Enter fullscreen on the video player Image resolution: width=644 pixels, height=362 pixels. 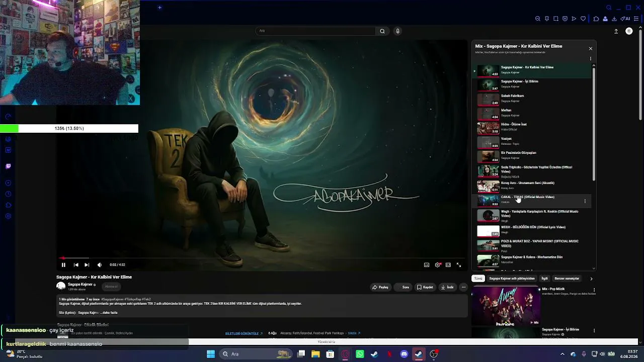(459, 265)
